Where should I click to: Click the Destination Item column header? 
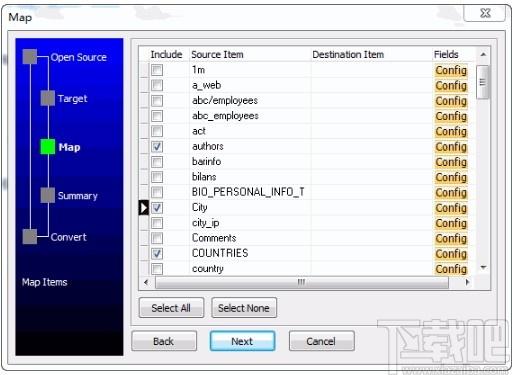pos(371,54)
